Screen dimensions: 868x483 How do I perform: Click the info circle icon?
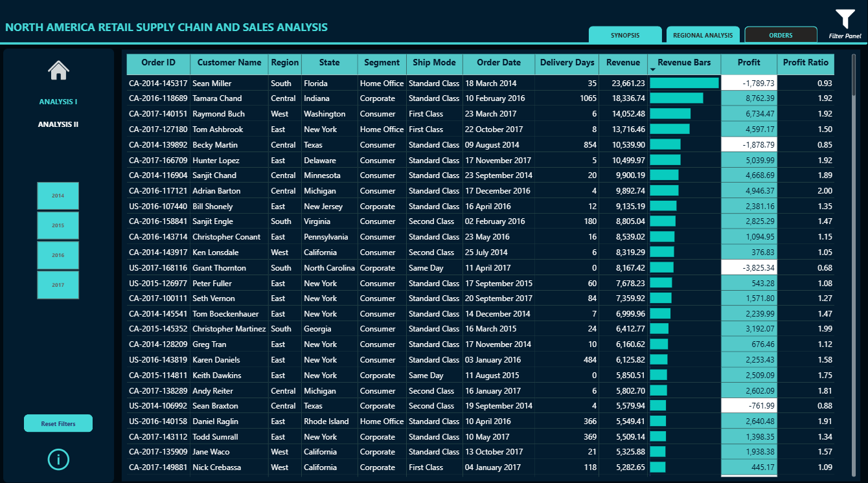pyautogui.click(x=58, y=459)
